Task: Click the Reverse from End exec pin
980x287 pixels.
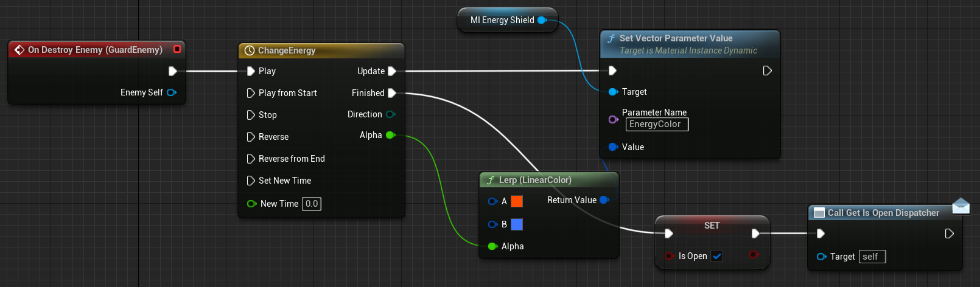Action: click(x=251, y=159)
